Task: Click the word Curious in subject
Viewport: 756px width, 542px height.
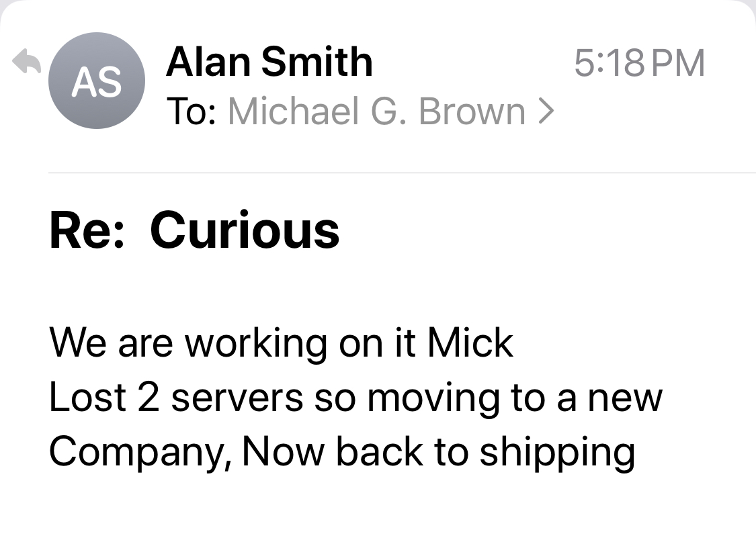Action: coord(245,230)
